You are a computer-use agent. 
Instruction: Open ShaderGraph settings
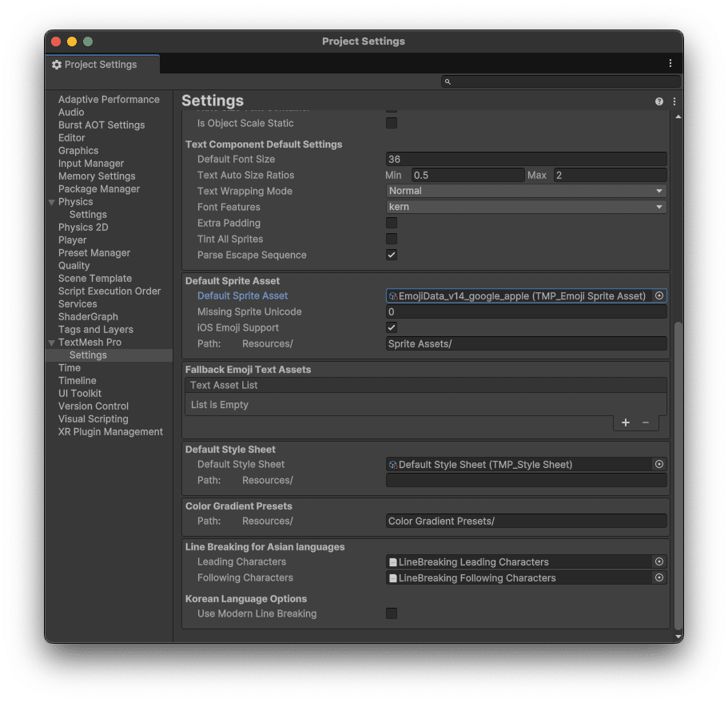(x=88, y=316)
